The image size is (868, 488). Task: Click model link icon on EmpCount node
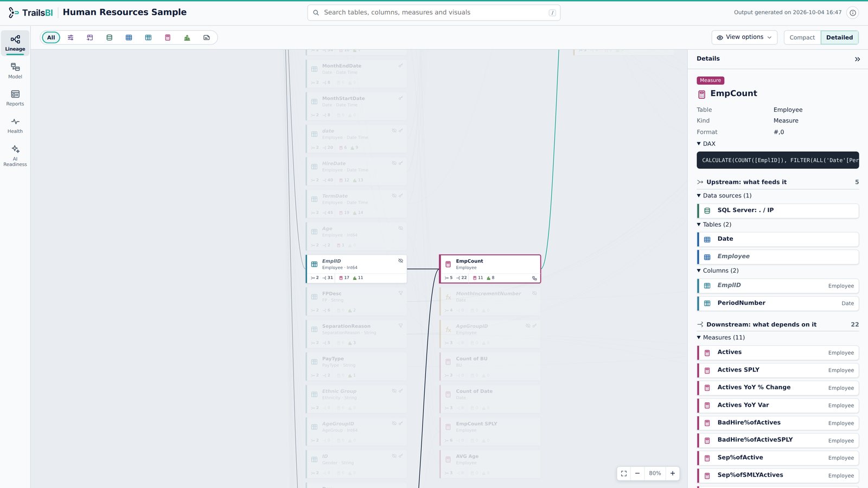(534, 278)
